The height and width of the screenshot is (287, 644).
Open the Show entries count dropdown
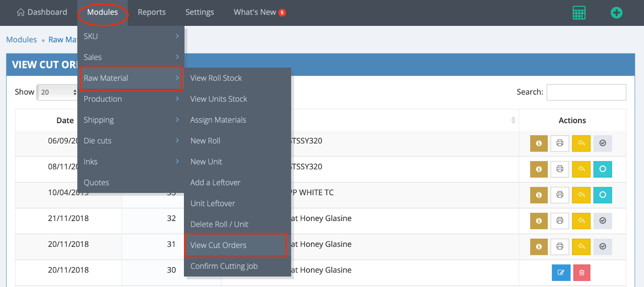pos(58,92)
